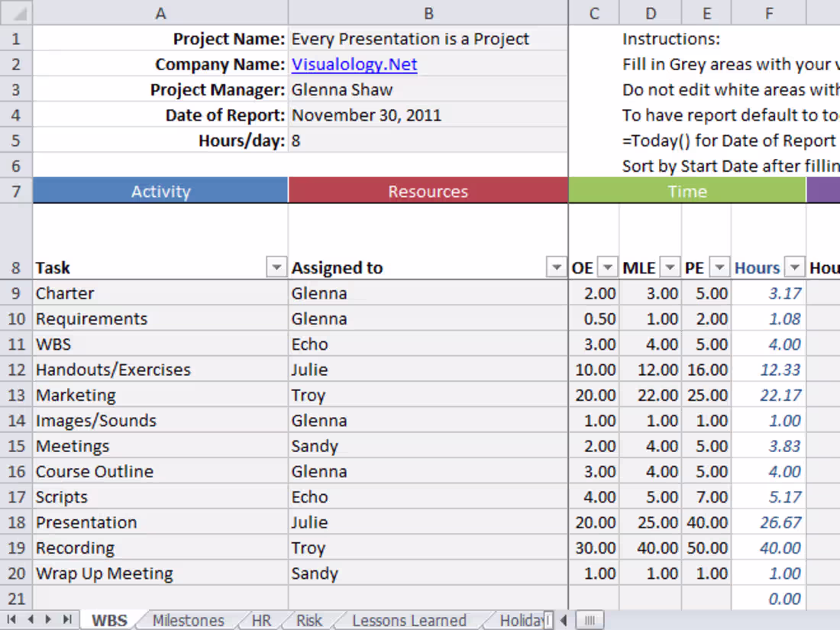This screenshot has width=840, height=630.
Task: Open the Assigned to filter dropdown
Action: pos(557,267)
